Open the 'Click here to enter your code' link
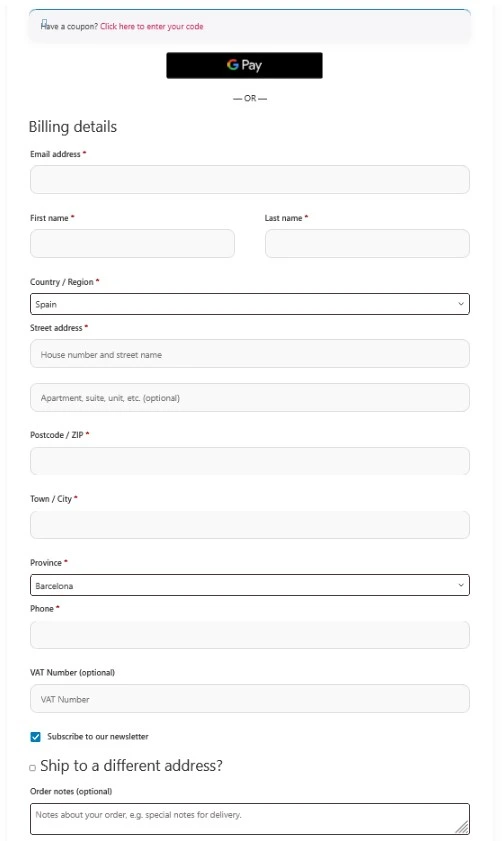The height and width of the screenshot is (841, 502). point(152,26)
